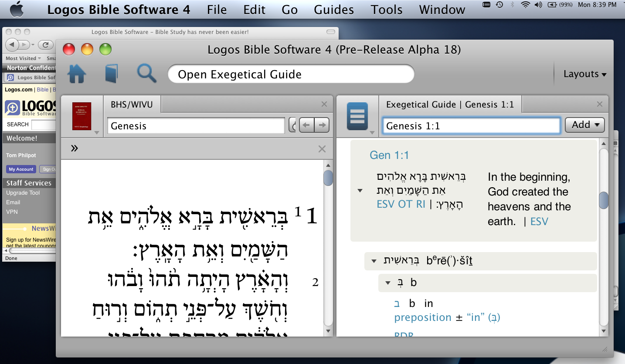Click the Exegetical Guide scrollbar thumb
625x364 pixels.
tap(604, 200)
